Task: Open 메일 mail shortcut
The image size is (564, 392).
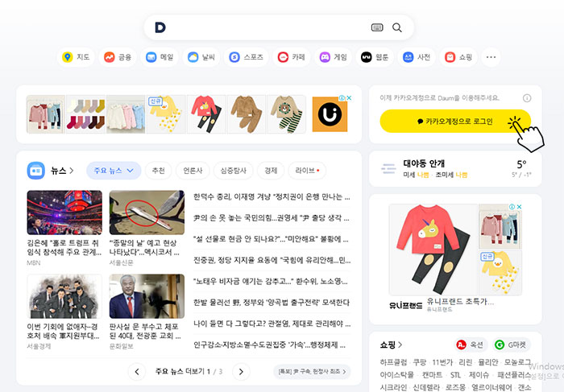Action: [160, 57]
